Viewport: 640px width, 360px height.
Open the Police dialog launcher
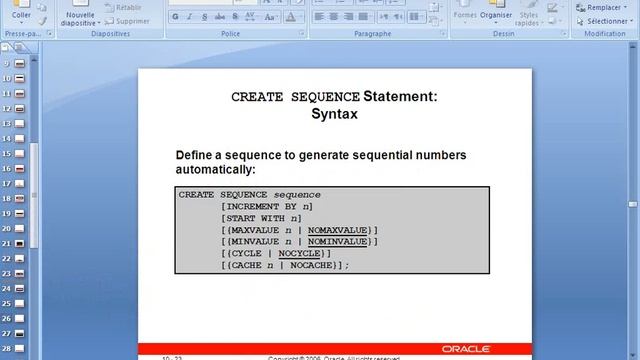[302, 33]
